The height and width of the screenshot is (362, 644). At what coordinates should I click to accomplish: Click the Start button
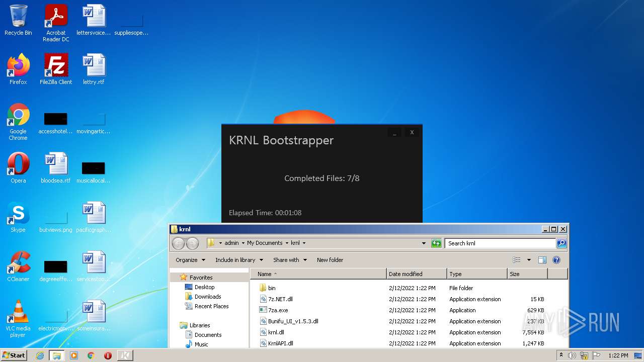(14, 355)
